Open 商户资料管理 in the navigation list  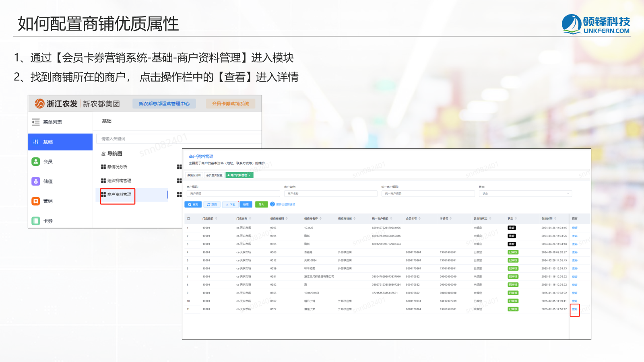pos(119,194)
